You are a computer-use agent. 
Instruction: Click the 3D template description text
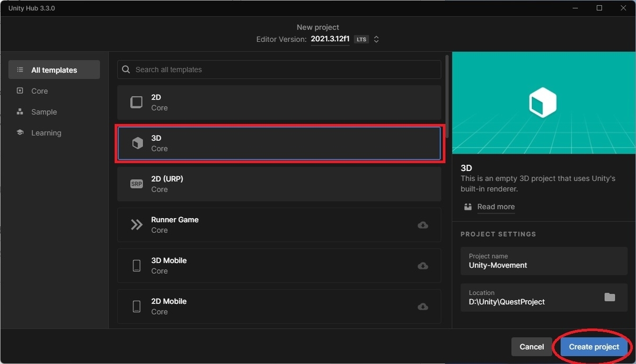[538, 184]
